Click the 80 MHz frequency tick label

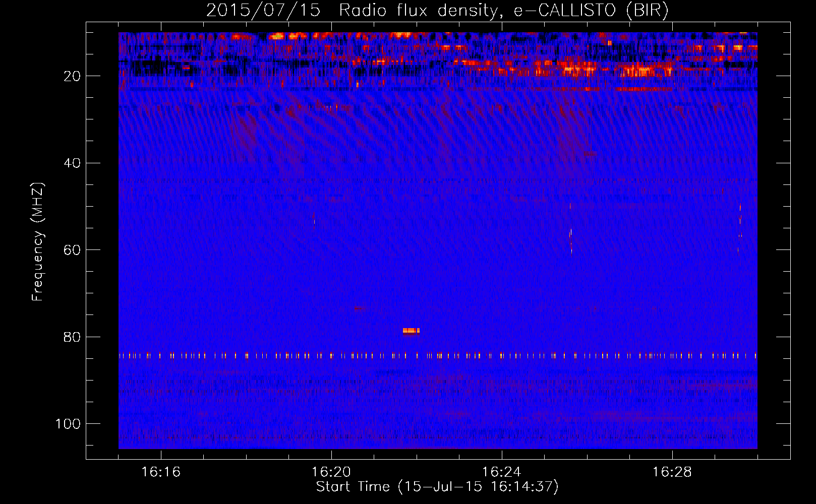click(73, 337)
